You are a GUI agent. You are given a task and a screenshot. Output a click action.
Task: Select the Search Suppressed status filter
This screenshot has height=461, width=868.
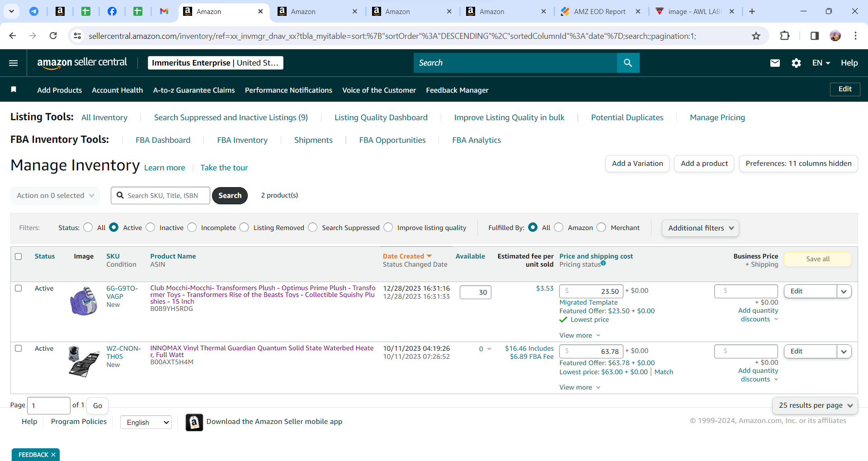pos(313,227)
